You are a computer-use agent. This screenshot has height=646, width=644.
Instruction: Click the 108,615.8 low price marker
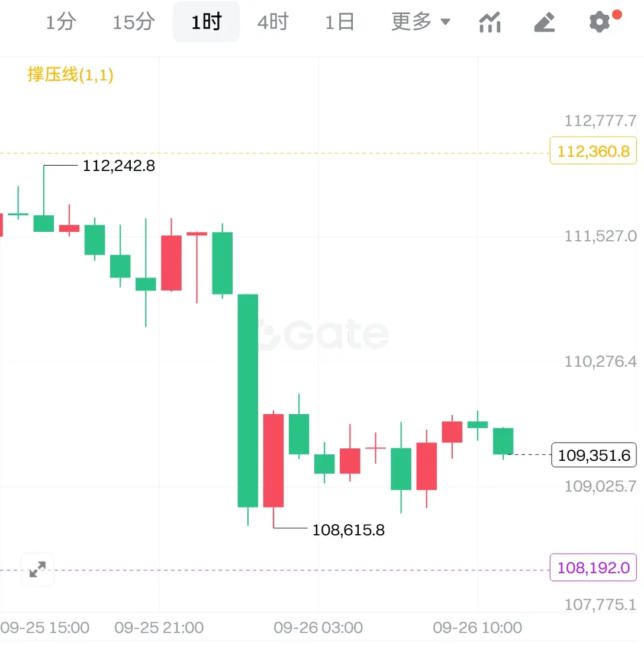[349, 530]
